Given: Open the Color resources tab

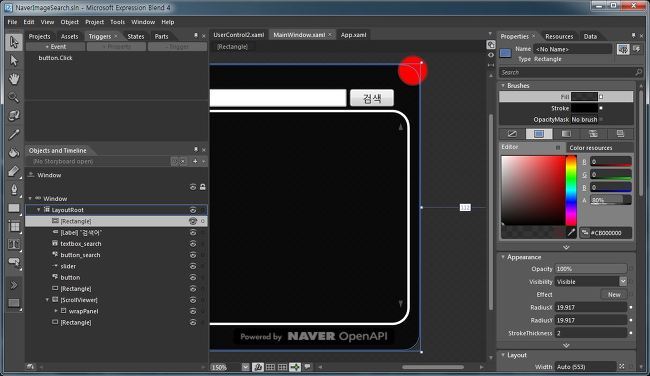Looking at the screenshot, I should coord(590,148).
